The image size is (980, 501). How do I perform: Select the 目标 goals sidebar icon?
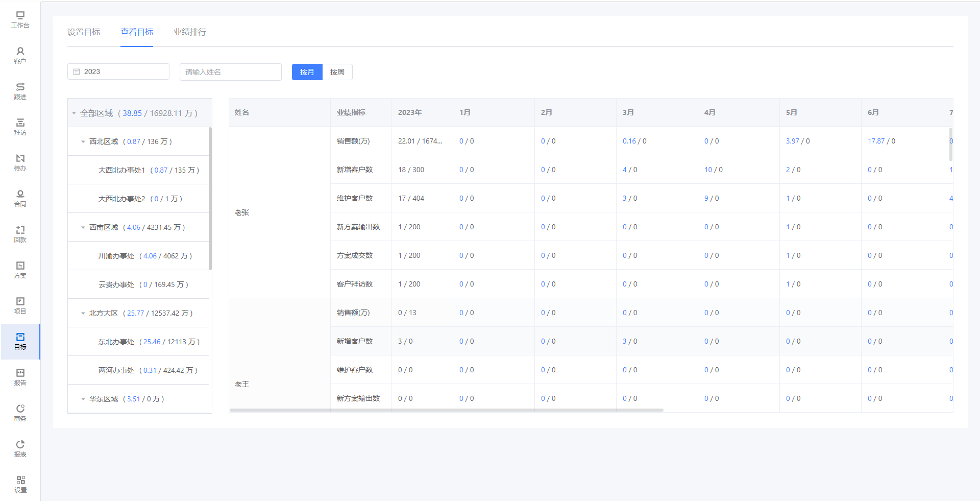pyautogui.click(x=20, y=341)
